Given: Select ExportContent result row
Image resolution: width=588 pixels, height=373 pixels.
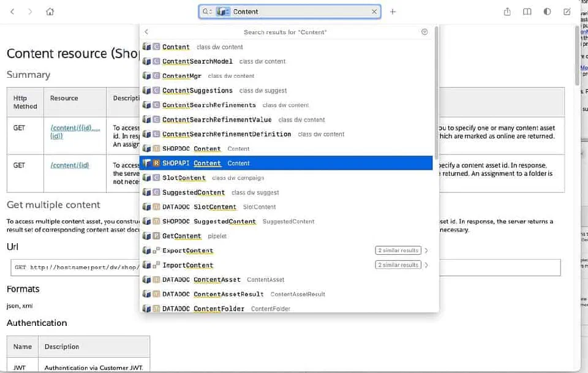Looking at the screenshot, I should point(286,251).
